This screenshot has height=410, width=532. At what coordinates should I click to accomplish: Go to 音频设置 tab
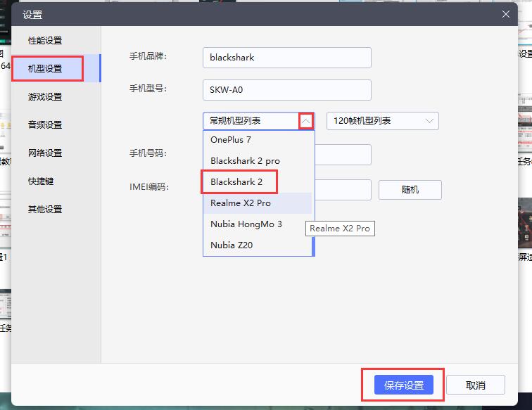(56, 124)
